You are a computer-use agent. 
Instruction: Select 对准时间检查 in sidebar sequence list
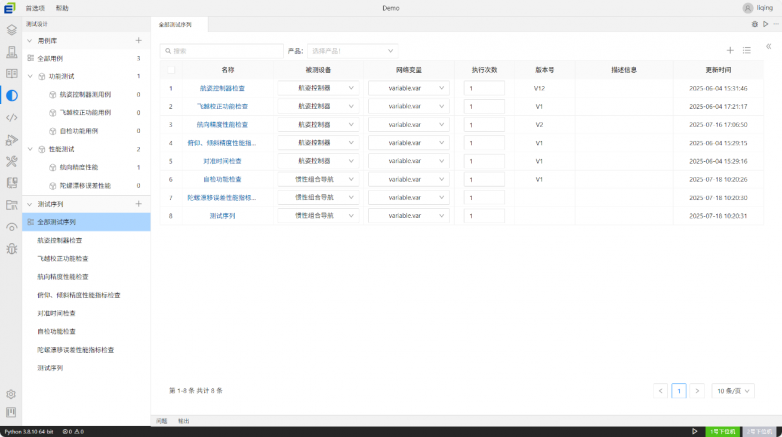click(x=56, y=313)
